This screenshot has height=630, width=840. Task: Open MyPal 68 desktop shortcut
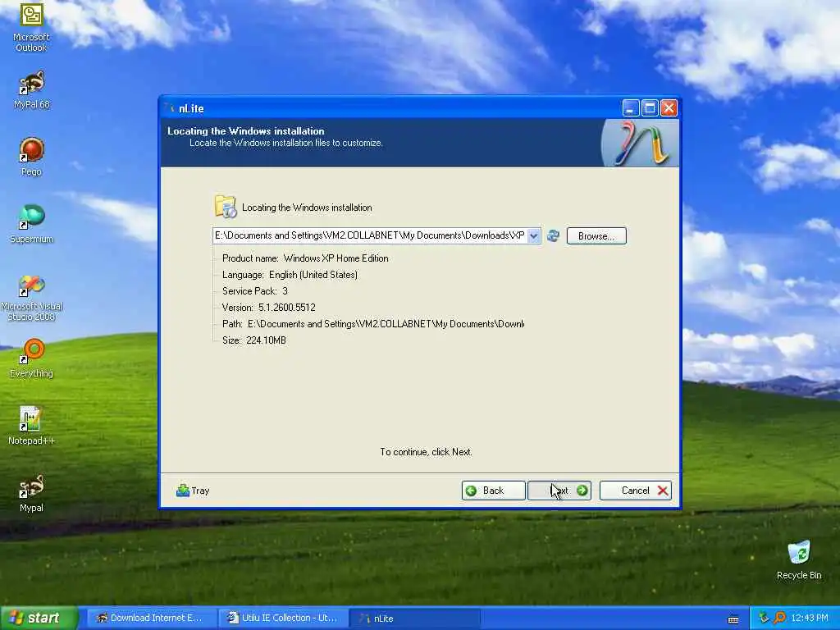(31, 90)
